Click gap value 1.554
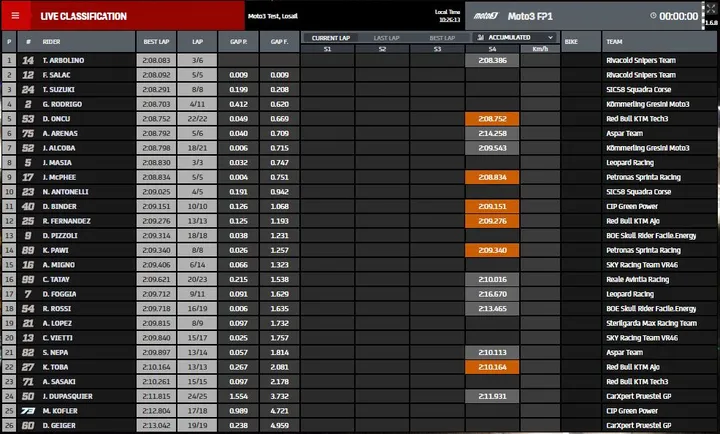The height and width of the screenshot is (434, 720). (238, 396)
